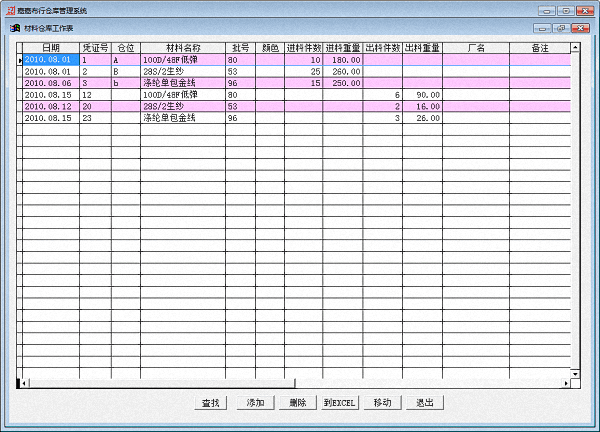Viewport: 600px width, 432px height.
Task: Click the application icon in the title bar
Action: pos(10,9)
